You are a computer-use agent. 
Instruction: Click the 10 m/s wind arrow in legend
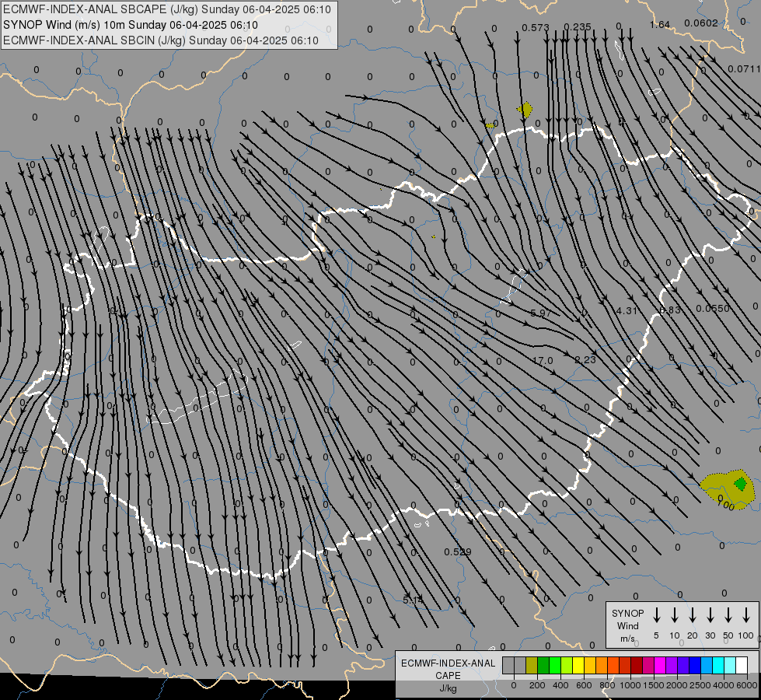(675, 615)
